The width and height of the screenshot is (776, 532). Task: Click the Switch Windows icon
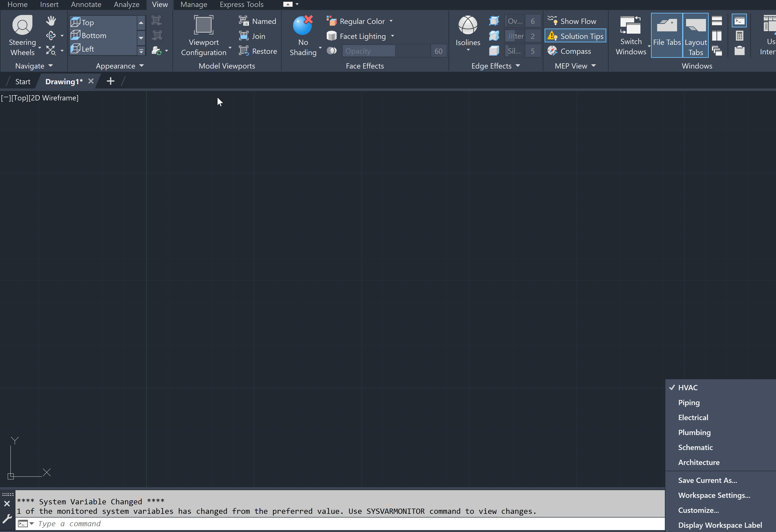(x=630, y=25)
